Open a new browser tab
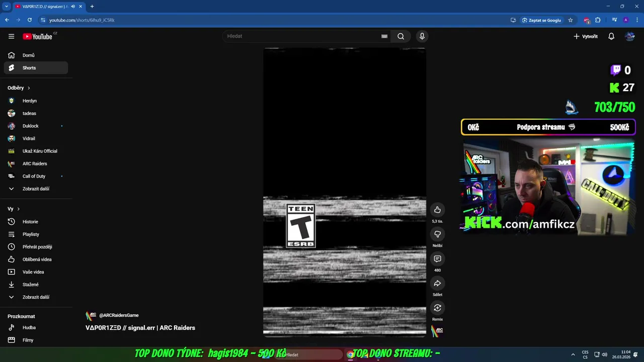The height and width of the screenshot is (362, 644). coord(92,7)
